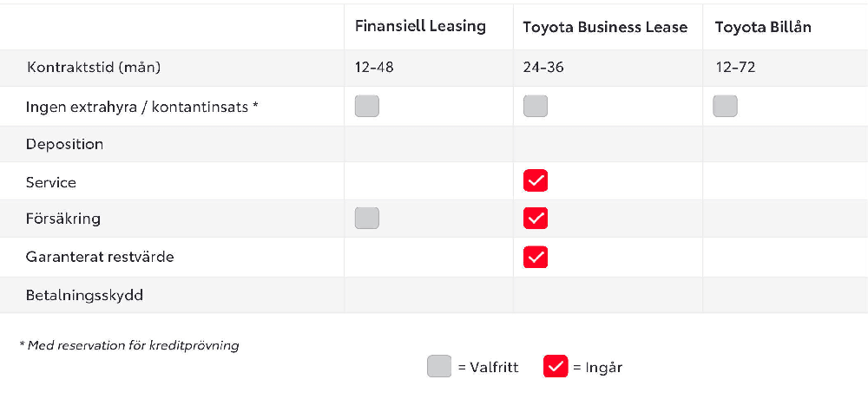The width and height of the screenshot is (868, 399).
Task: Select the Finansiell Leasing column header
Action: (x=420, y=27)
